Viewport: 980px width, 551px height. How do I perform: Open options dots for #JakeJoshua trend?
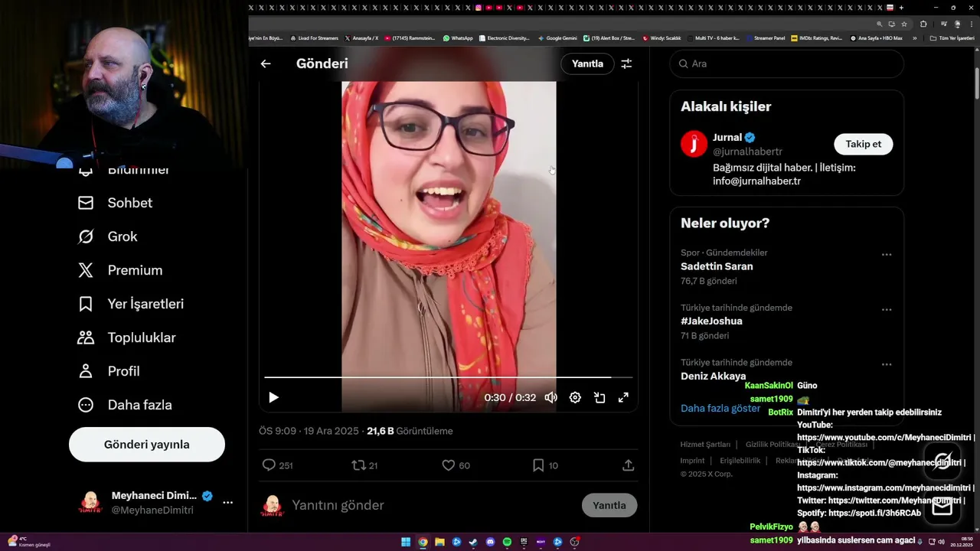click(887, 310)
